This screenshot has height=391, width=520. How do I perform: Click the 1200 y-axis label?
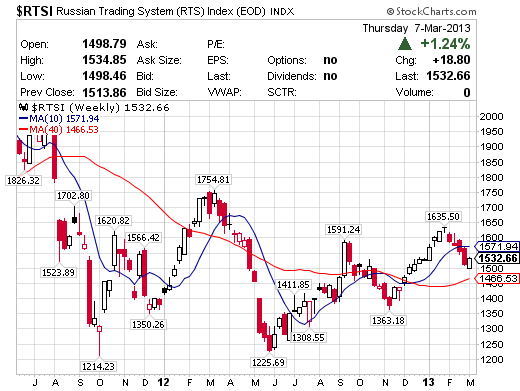[x=491, y=359]
